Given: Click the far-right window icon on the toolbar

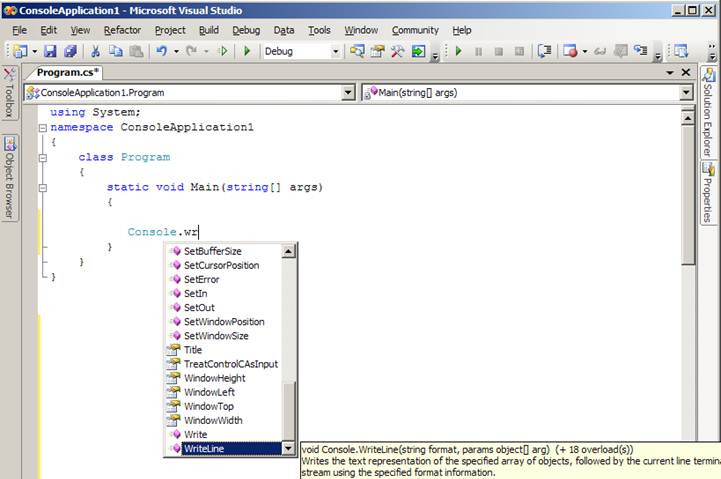Looking at the screenshot, I should click(x=681, y=51).
